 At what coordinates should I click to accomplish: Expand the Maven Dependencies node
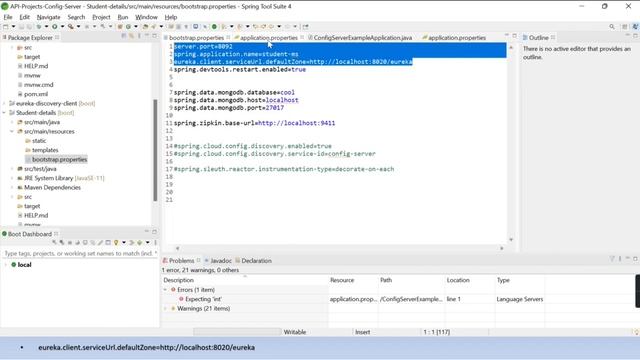pos(12,187)
